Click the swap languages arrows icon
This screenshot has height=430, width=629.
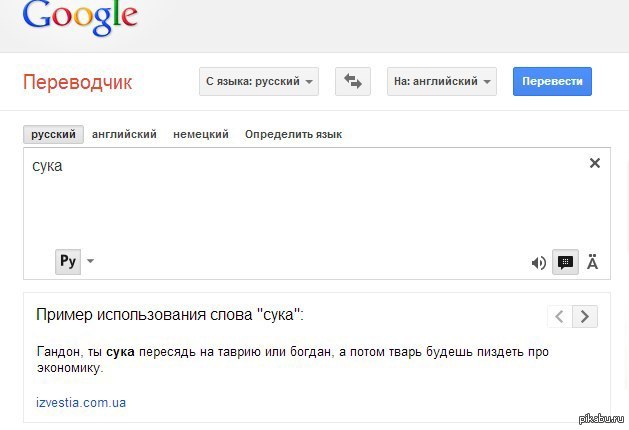(x=352, y=81)
